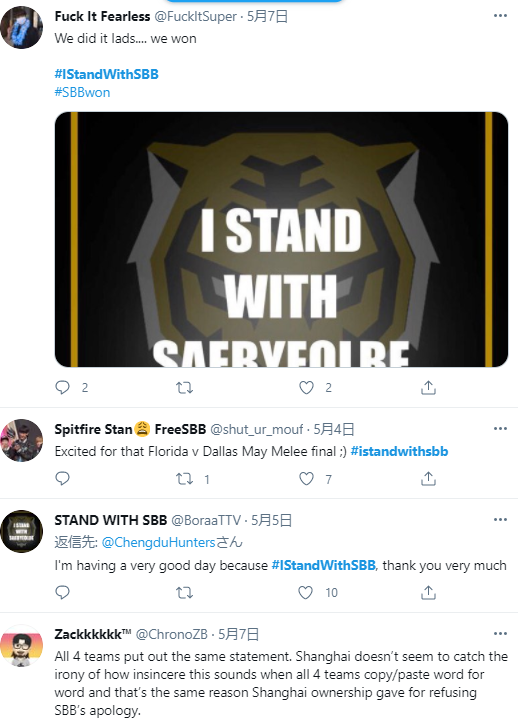Share the STAND WITH SBB tweet
Viewport: 518px width, 726px height.
click(428, 592)
